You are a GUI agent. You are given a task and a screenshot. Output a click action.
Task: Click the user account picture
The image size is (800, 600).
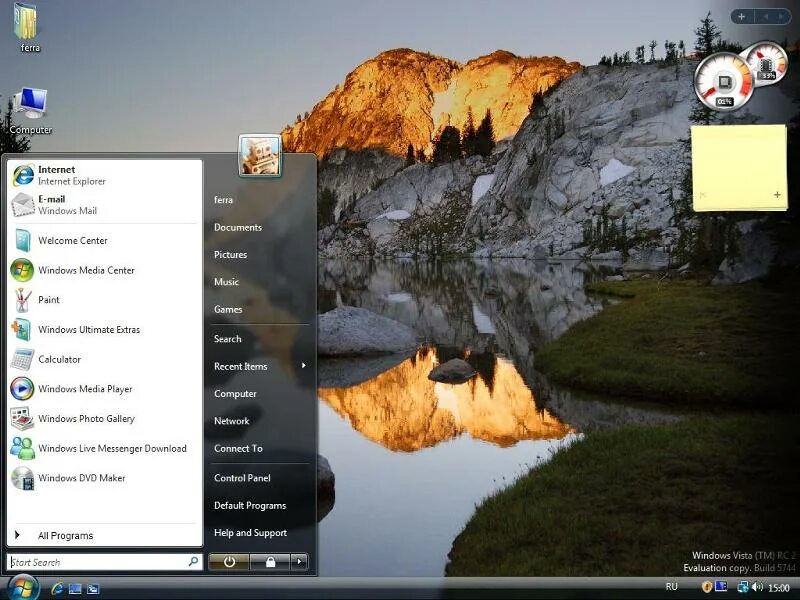click(260, 155)
